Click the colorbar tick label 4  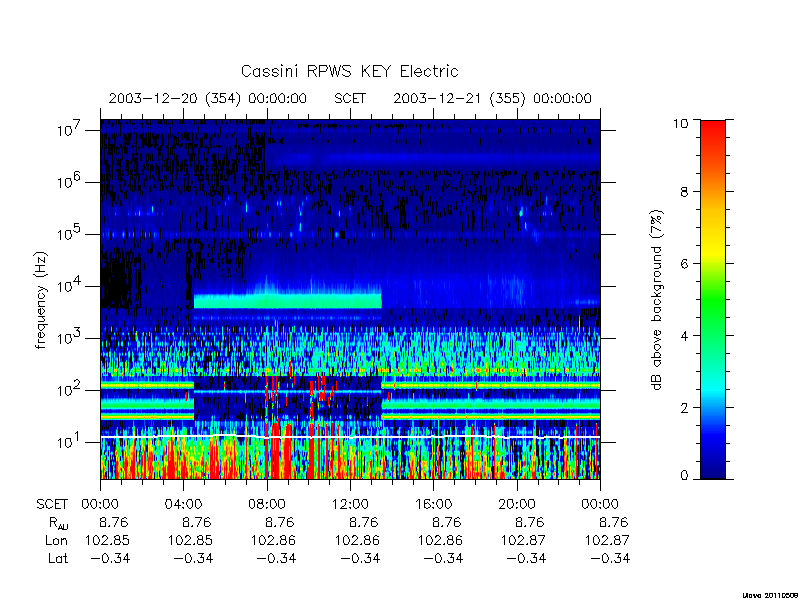684,336
